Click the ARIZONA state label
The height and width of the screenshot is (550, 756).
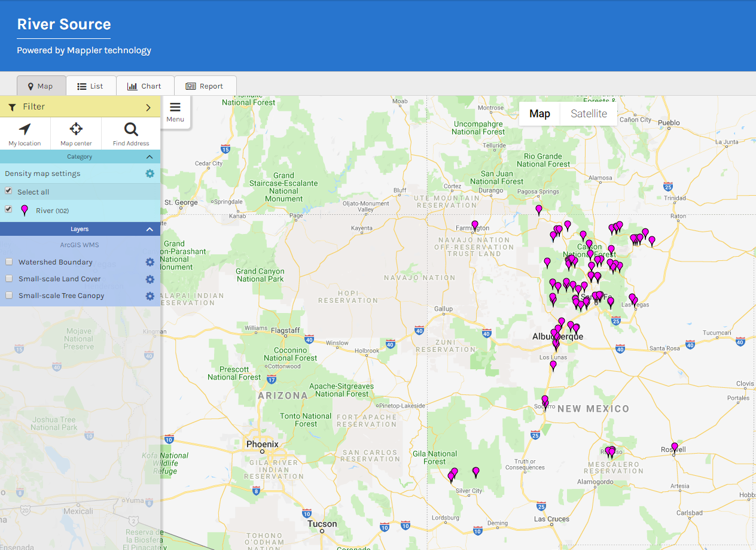point(283,396)
